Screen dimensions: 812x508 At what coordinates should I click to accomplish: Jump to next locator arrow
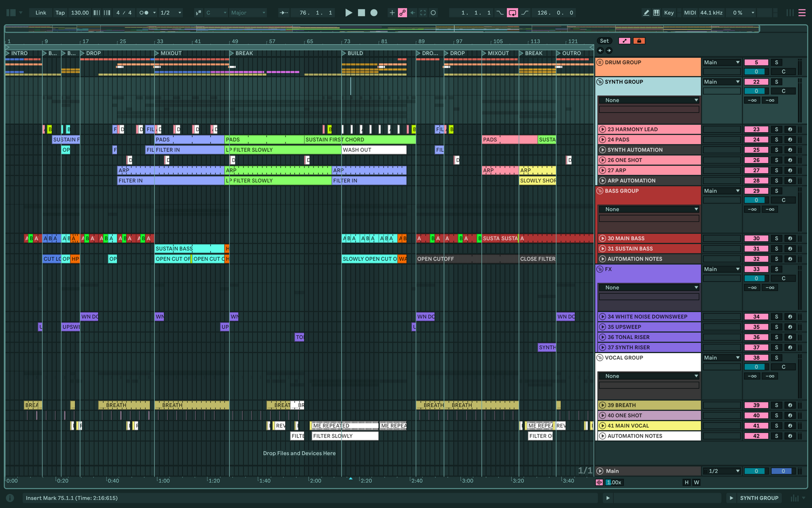tap(609, 51)
